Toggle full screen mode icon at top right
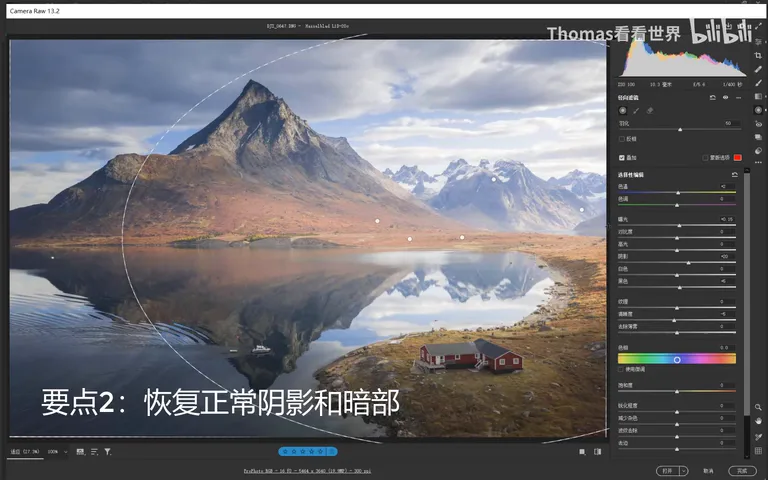The width and height of the screenshot is (768, 480). [x=758, y=27]
